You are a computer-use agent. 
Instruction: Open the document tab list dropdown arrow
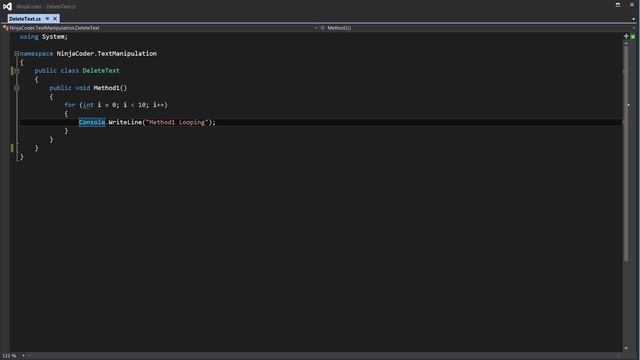pos(633,19)
